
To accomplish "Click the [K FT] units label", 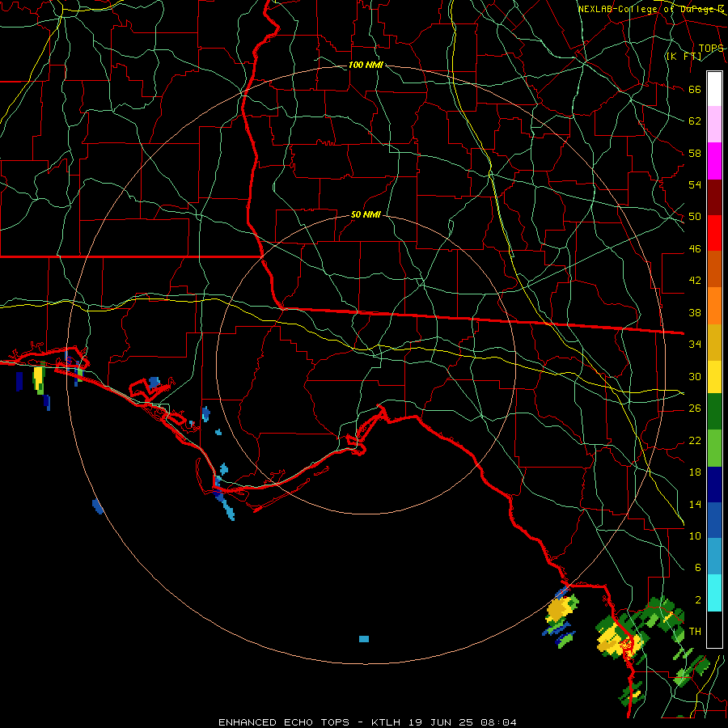I will click(684, 56).
